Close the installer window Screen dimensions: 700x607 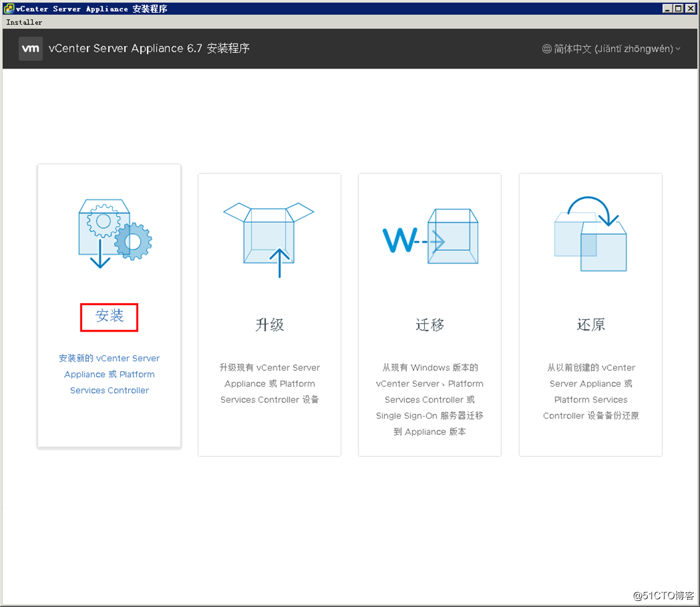coord(690,9)
